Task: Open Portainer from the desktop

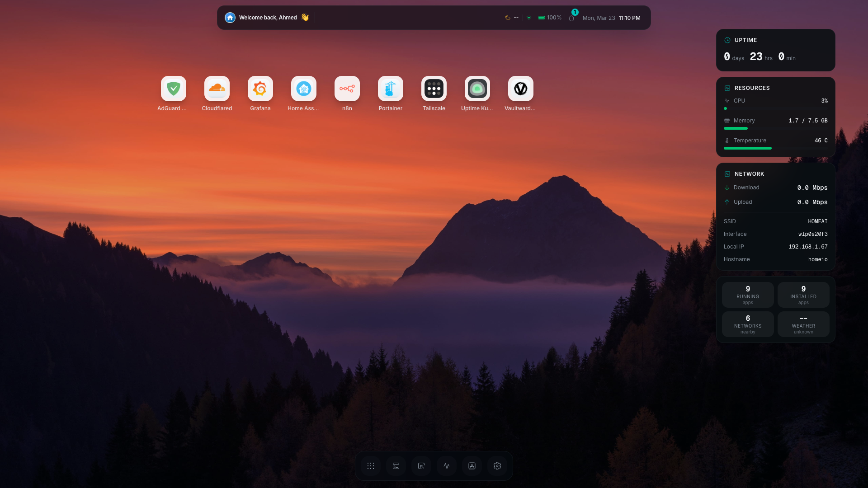Action: 390,89
